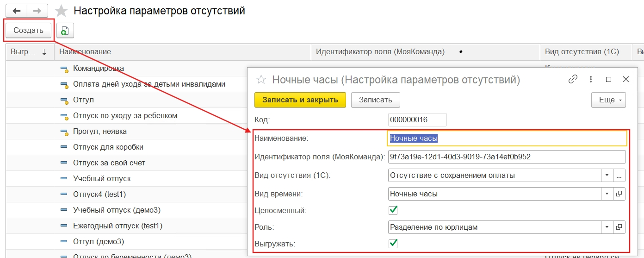The width and height of the screenshot is (644, 258).
Task: Maximize the Ночные часы dialog
Action: [x=609, y=79]
